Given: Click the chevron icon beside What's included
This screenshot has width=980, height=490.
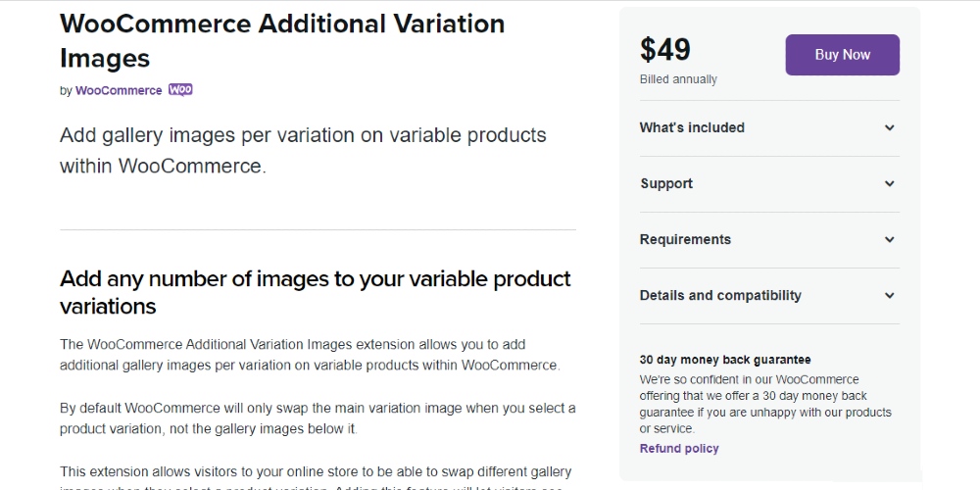Looking at the screenshot, I should tap(890, 127).
